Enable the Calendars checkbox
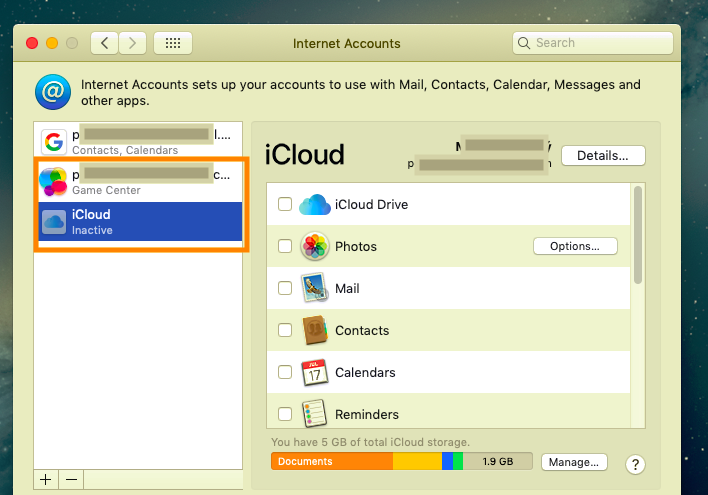 285,372
